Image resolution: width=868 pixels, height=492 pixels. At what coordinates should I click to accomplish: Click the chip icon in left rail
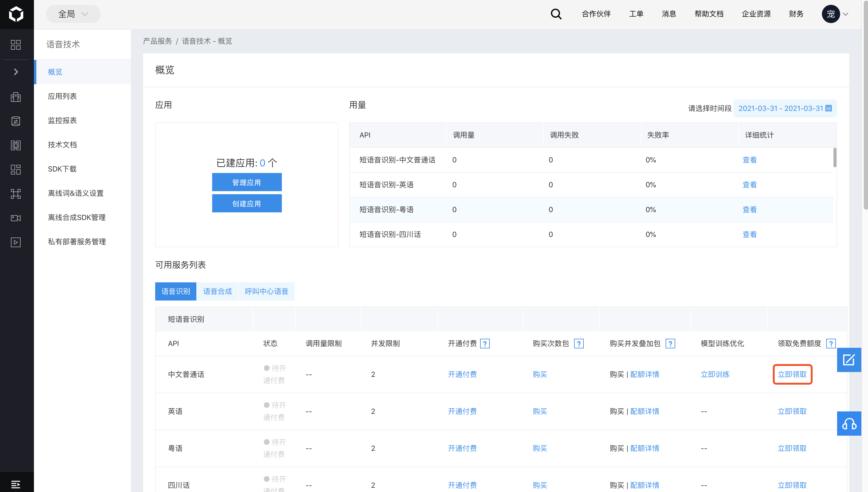(16, 145)
